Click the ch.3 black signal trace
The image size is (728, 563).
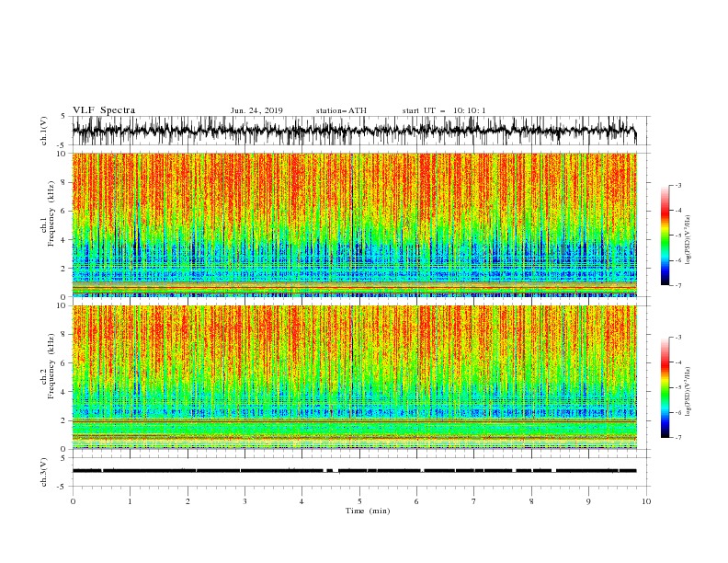(x=354, y=471)
